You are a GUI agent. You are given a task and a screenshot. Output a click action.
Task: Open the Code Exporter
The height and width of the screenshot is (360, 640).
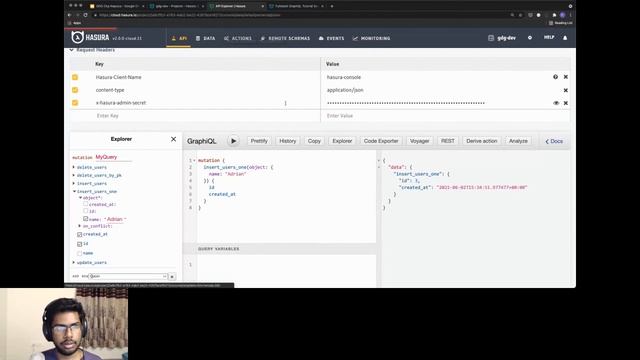point(381,141)
